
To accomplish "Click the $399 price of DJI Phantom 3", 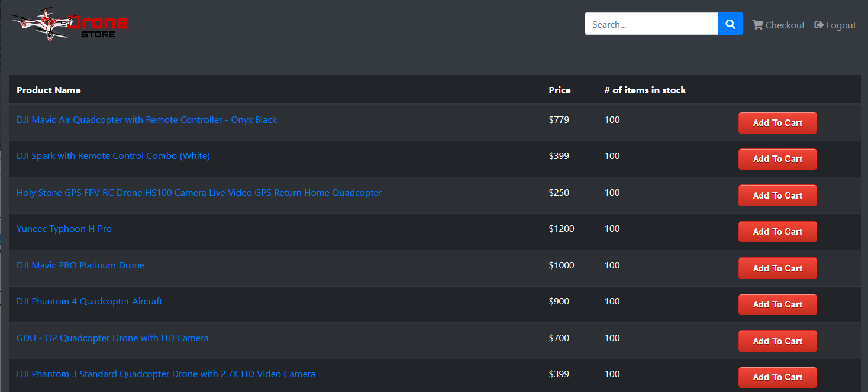I will point(559,374).
